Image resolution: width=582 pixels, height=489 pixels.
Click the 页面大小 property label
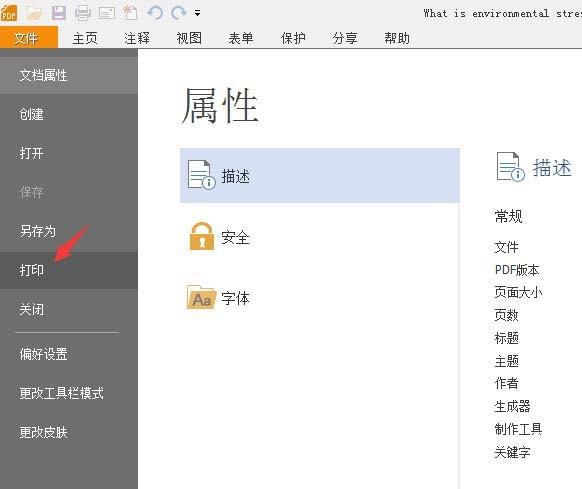[x=518, y=293]
